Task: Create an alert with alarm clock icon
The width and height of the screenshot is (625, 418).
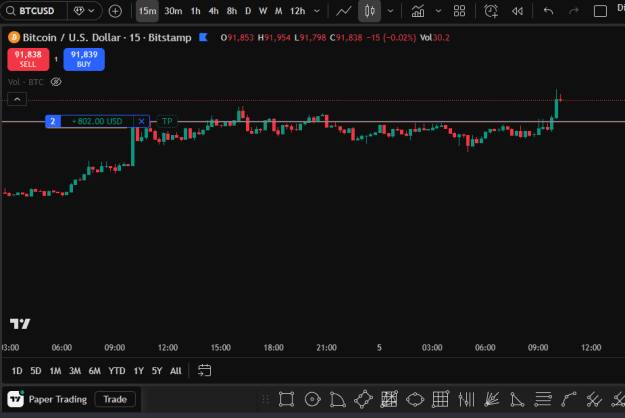Action: 491,11
